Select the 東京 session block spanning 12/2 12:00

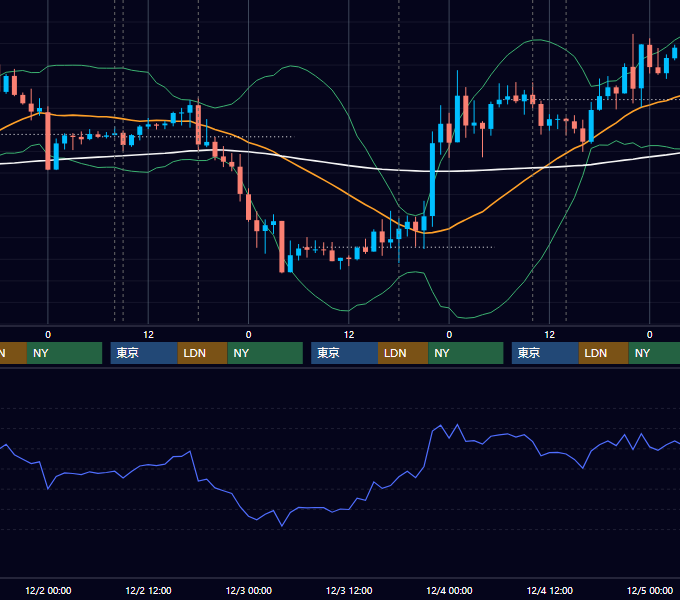click(x=144, y=353)
